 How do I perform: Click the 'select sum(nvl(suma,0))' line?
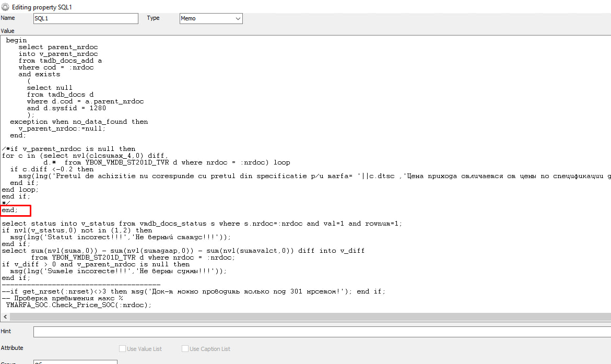(183, 251)
